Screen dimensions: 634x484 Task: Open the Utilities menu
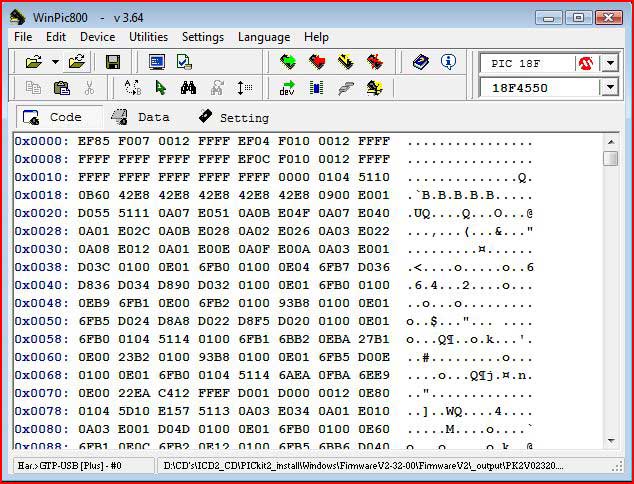coord(148,37)
